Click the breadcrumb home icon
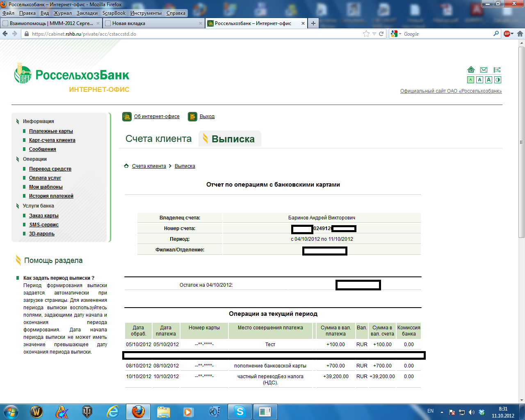The height and width of the screenshot is (420, 525). tap(126, 166)
